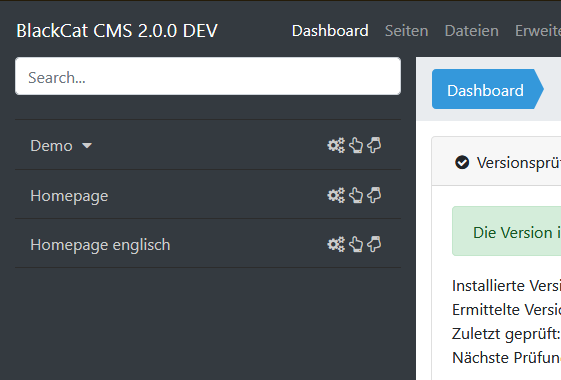This screenshot has height=380, width=561.
Task: Open the Dashboard menu item in top navigation
Action: click(330, 31)
